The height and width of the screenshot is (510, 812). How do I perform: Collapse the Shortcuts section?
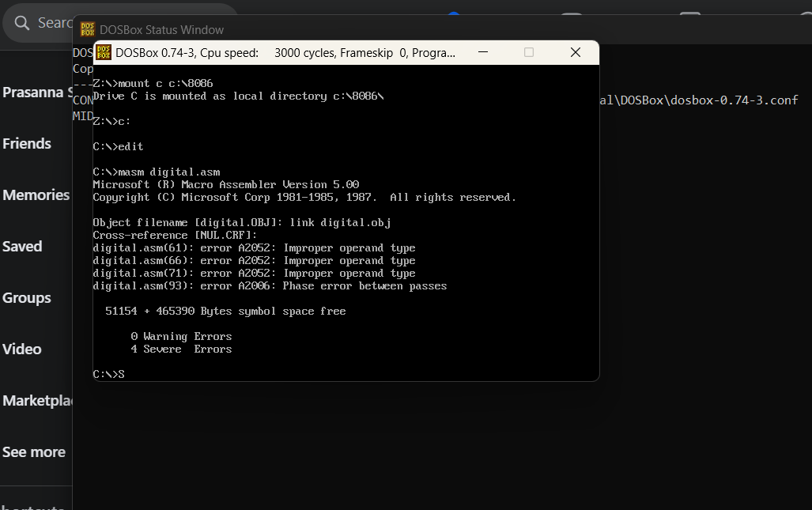pyautogui.click(x=32, y=504)
